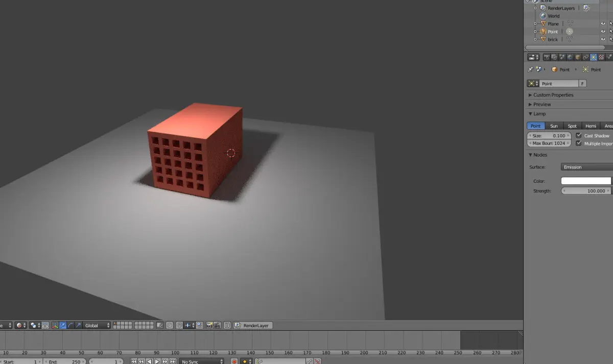Click the F fake user button

pos(582,84)
